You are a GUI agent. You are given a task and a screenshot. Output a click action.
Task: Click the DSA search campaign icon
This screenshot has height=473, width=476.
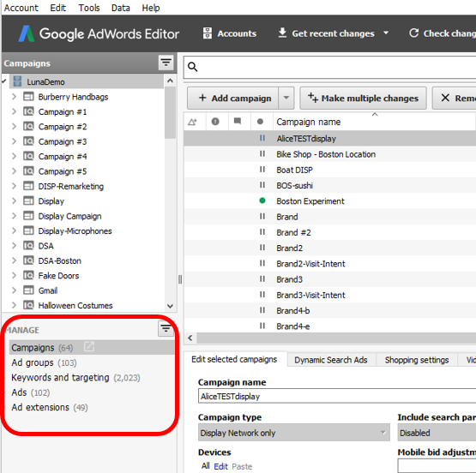click(28, 245)
